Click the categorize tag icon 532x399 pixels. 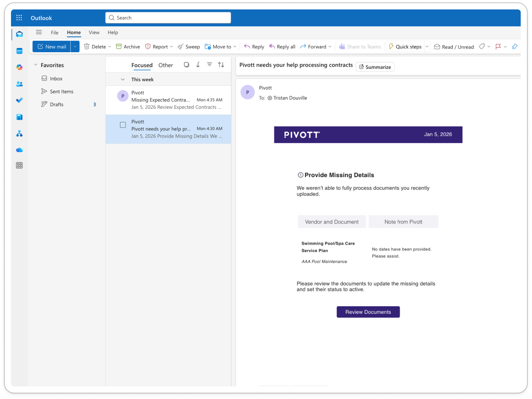[x=482, y=46]
